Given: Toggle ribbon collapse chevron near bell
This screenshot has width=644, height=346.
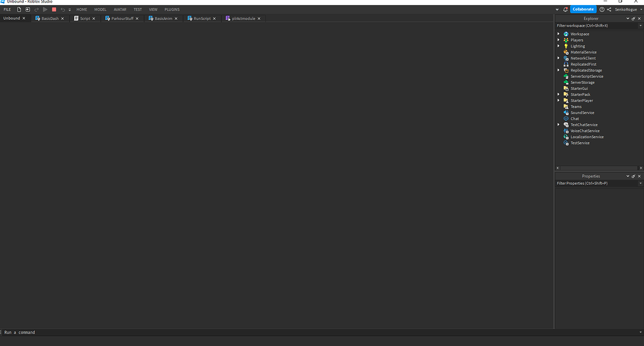Looking at the screenshot, I should coord(557,9).
